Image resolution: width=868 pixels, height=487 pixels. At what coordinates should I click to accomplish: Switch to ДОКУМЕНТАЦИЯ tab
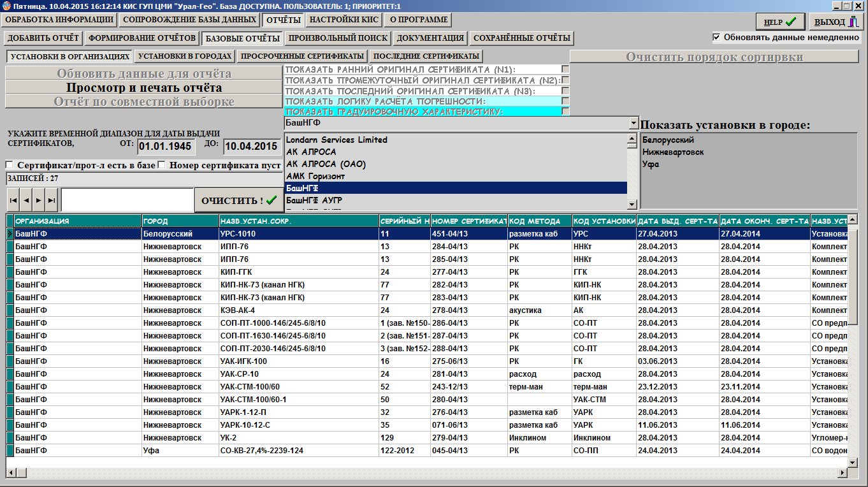(x=431, y=38)
